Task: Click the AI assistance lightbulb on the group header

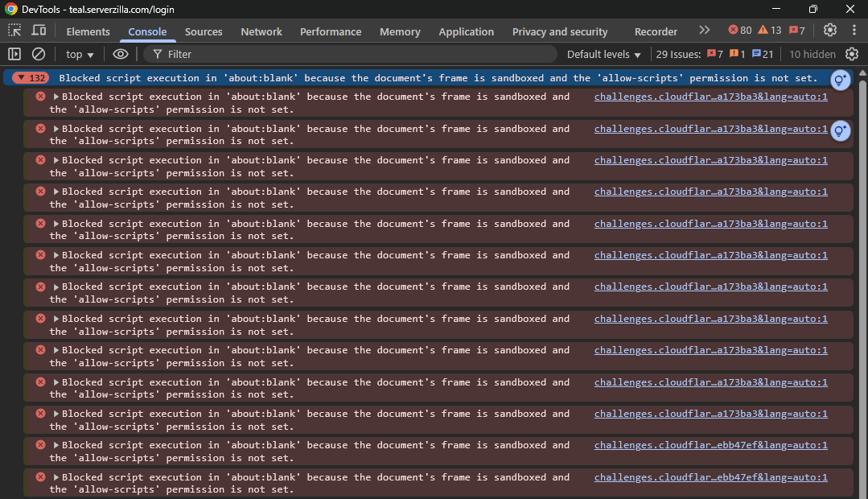Action: [x=841, y=80]
